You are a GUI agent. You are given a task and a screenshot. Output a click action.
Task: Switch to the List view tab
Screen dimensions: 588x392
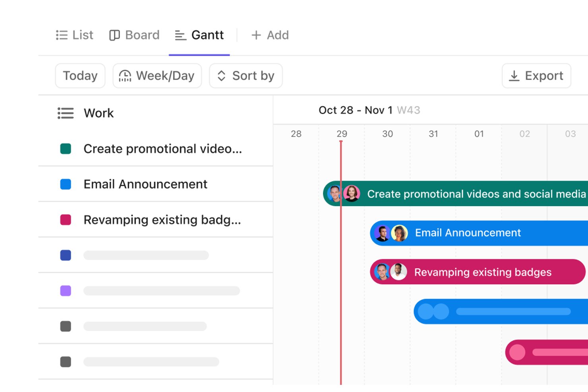[x=74, y=35]
